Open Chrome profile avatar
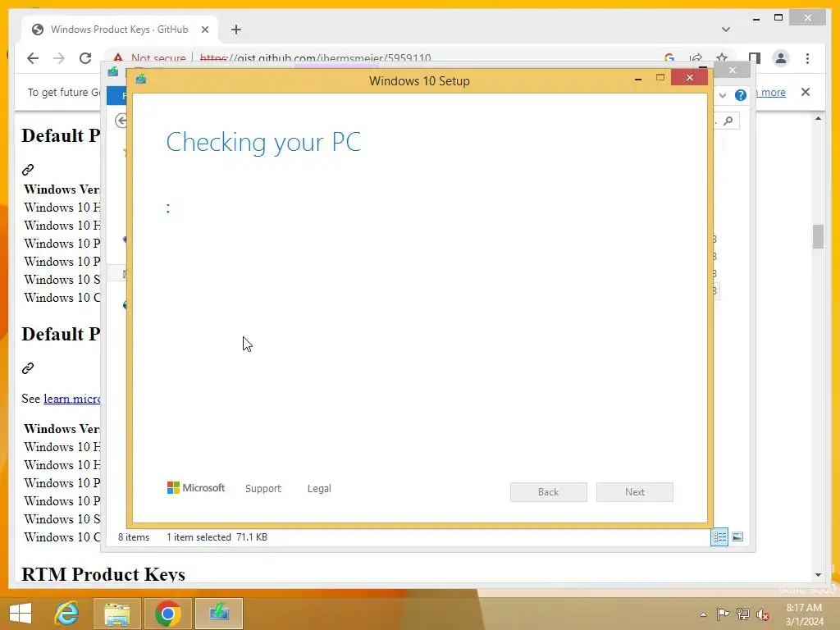 click(781, 58)
